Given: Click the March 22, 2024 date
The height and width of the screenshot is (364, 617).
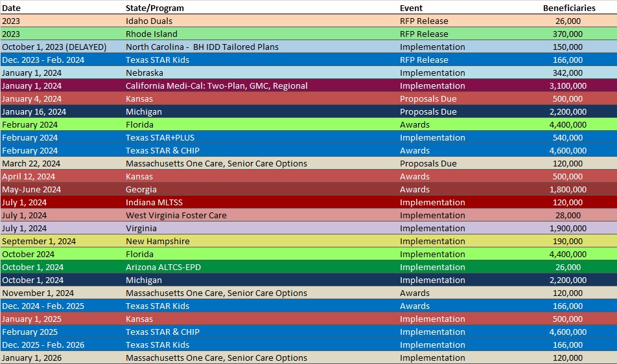Looking at the screenshot, I should [31, 163].
